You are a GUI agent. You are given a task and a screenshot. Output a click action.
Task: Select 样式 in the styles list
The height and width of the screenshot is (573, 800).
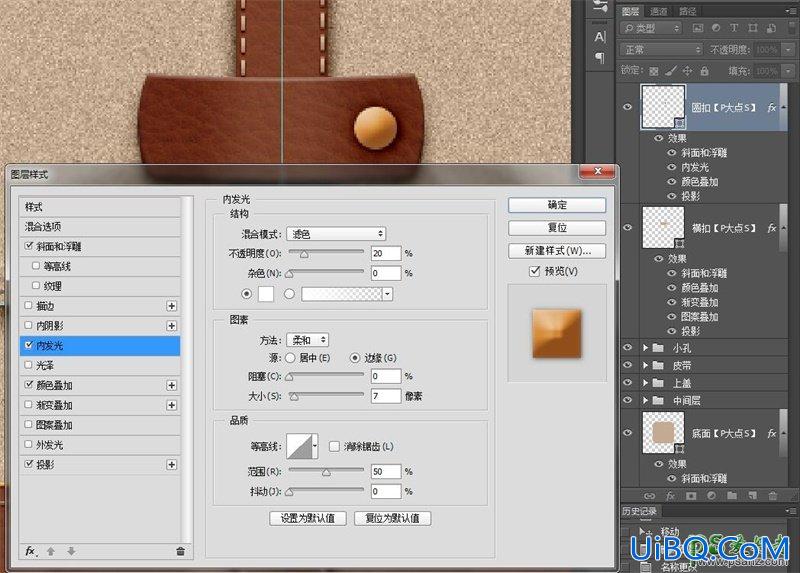click(x=100, y=207)
